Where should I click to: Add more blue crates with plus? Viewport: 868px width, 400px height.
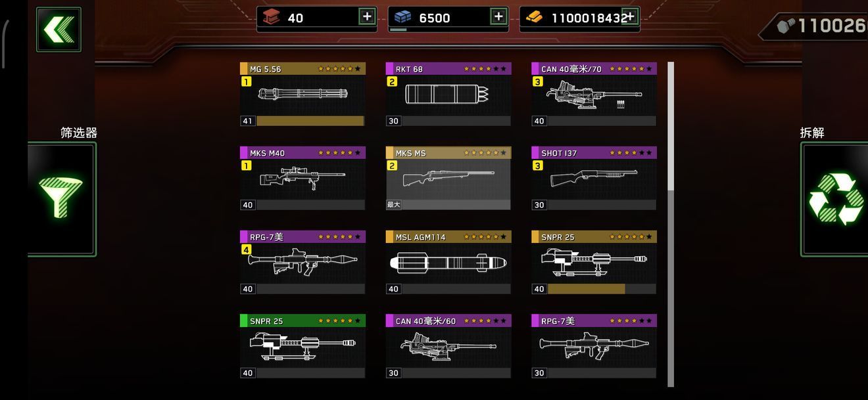(499, 16)
